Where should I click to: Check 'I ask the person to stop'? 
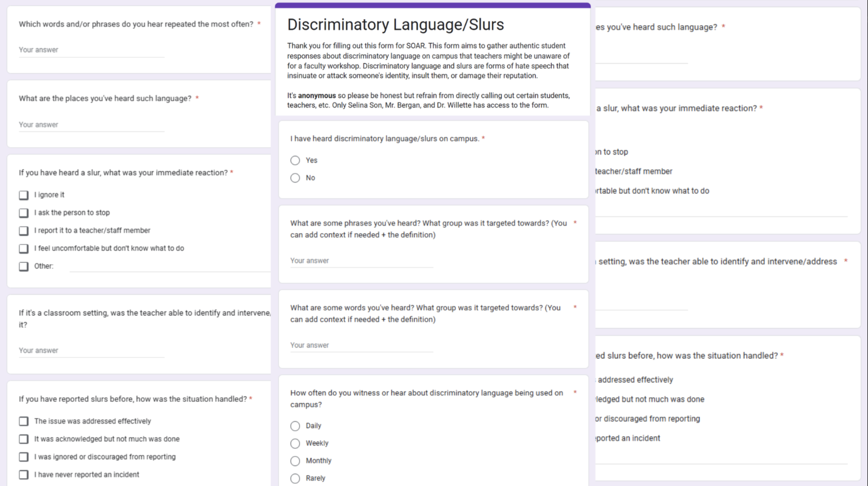coord(24,213)
